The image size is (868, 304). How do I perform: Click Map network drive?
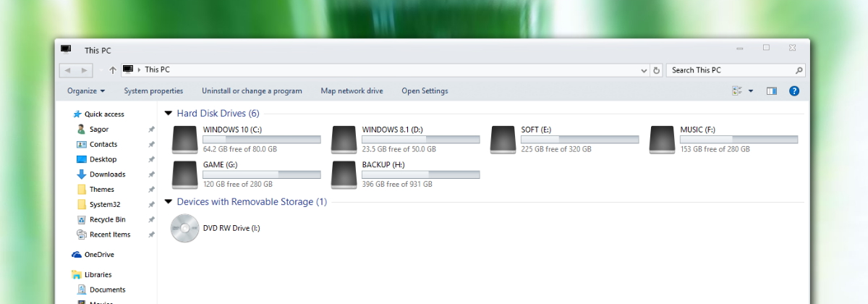point(352,91)
